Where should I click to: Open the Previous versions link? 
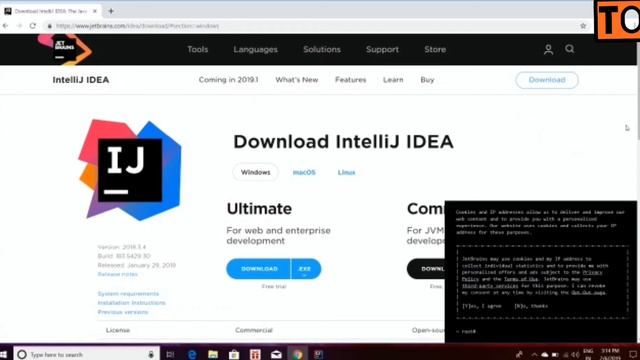(123, 312)
